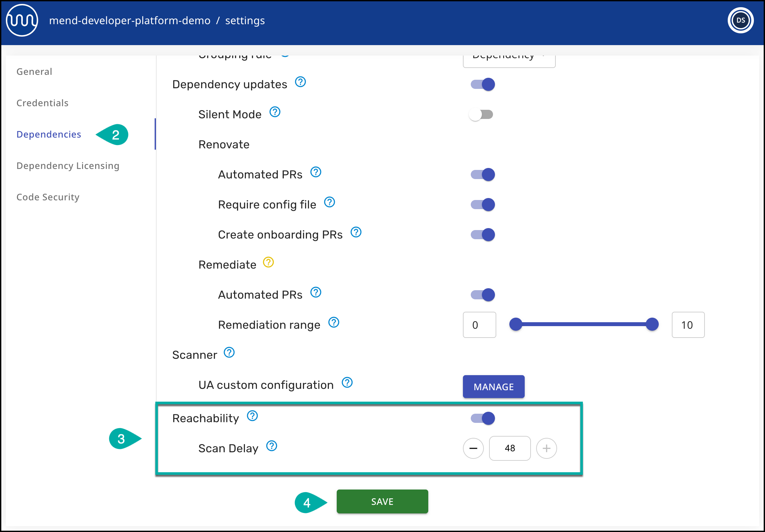
Task: Click help icon beside UA custom configuration
Action: [x=347, y=382]
